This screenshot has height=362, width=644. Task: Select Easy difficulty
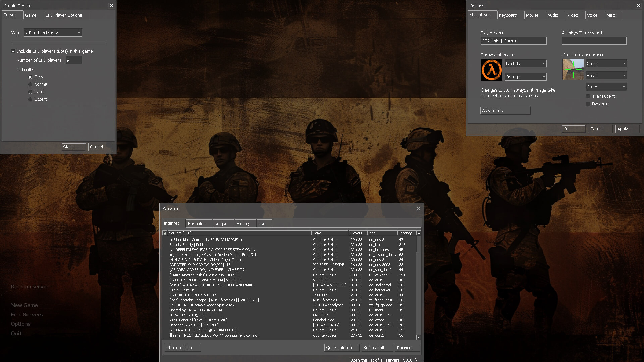coord(30,77)
